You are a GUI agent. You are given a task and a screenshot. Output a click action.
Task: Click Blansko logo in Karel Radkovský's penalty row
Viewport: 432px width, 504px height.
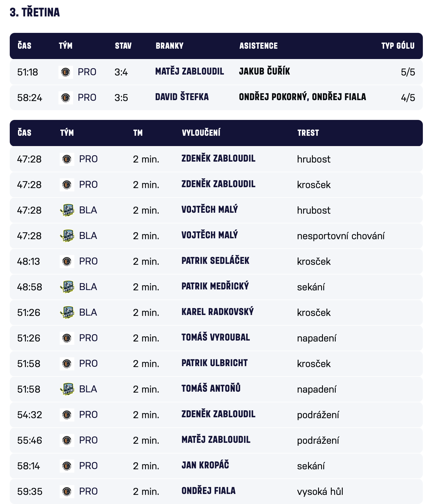(67, 313)
